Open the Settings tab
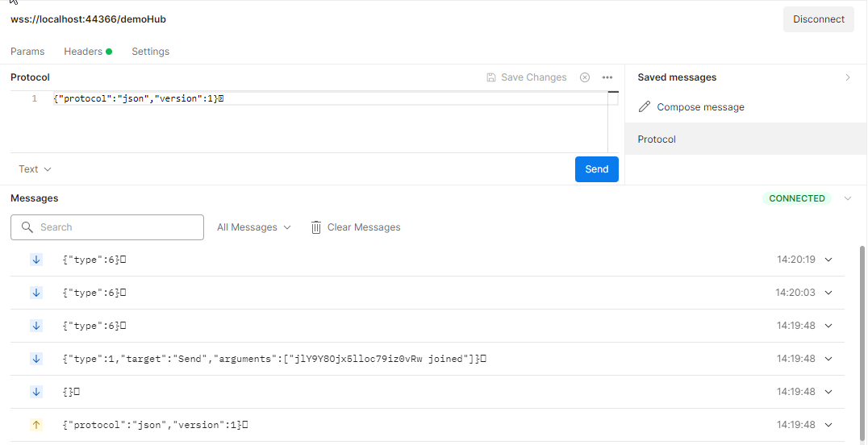The image size is (868, 445). (151, 52)
